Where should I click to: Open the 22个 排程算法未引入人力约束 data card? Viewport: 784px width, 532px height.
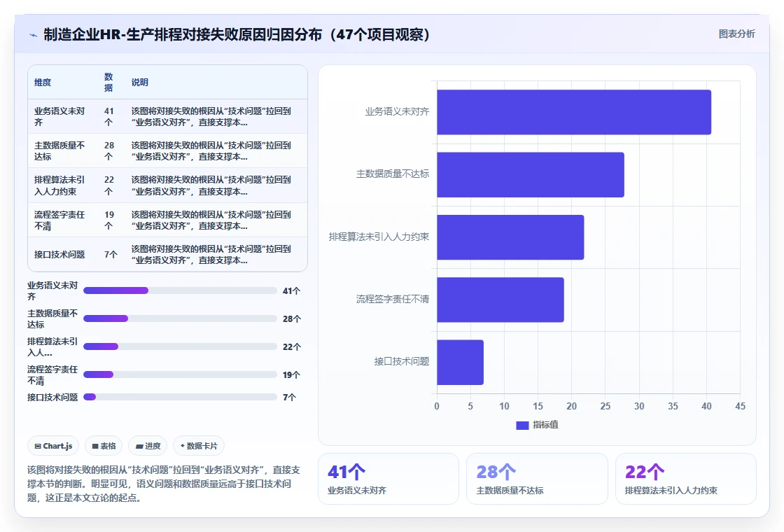[x=685, y=479]
